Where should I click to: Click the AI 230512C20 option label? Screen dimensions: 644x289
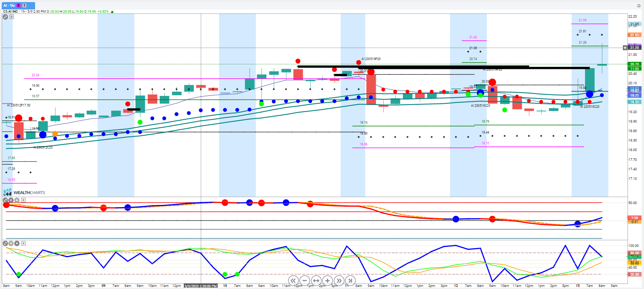(43, 147)
